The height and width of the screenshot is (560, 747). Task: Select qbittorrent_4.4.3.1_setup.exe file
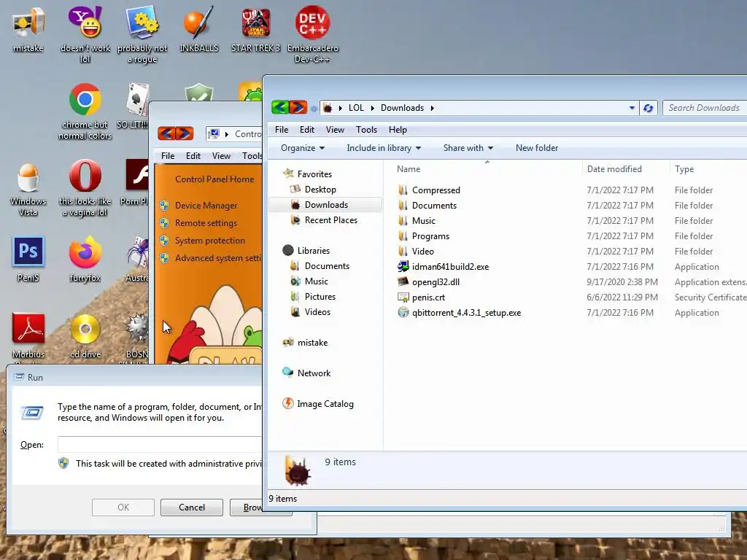[466, 313]
